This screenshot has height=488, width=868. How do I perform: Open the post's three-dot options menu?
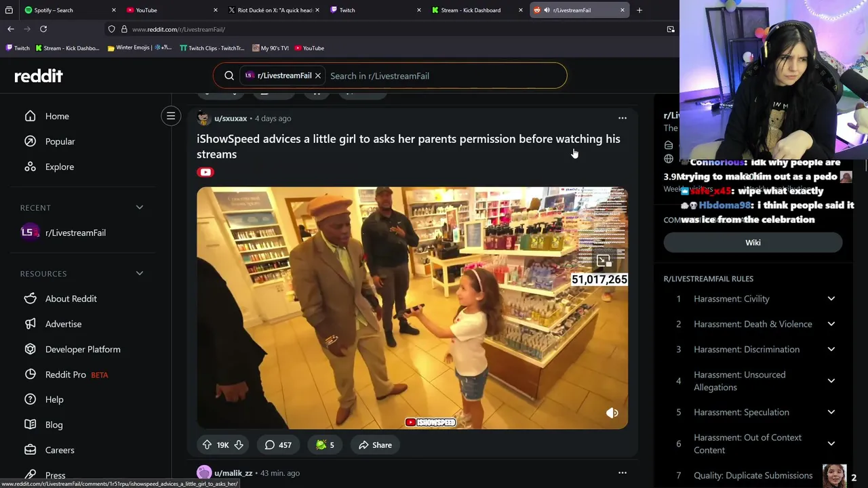click(x=622, y=118)
